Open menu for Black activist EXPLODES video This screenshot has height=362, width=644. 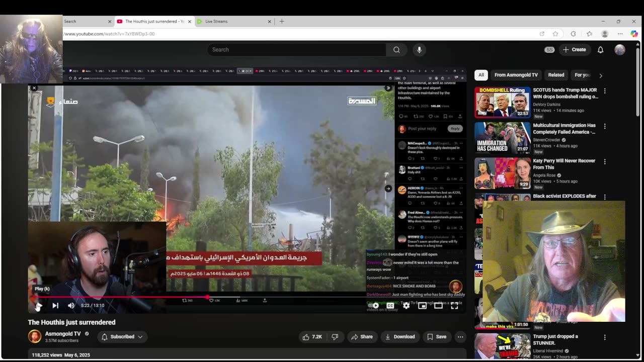point(605,197)
